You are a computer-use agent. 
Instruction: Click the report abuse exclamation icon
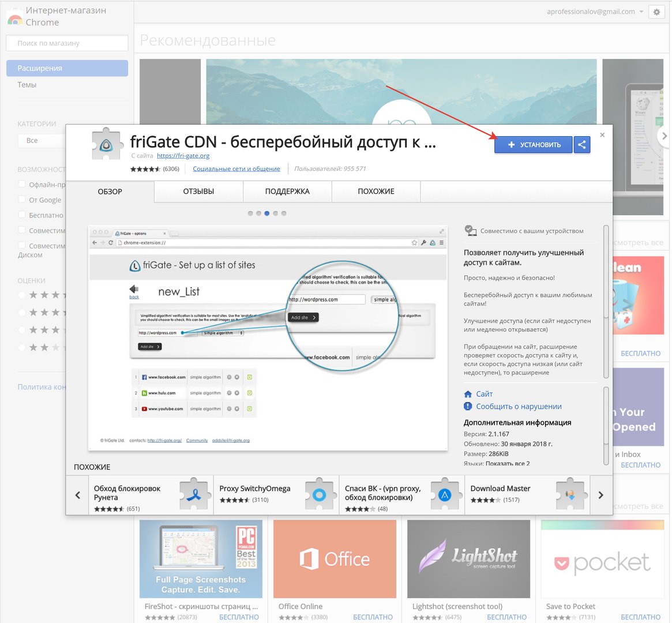tap(468, 406)
